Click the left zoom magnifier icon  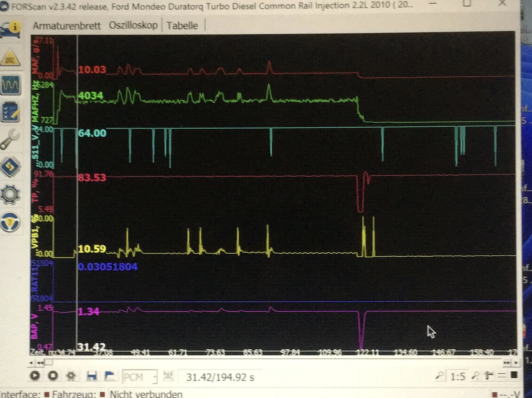tap(439, 376)
